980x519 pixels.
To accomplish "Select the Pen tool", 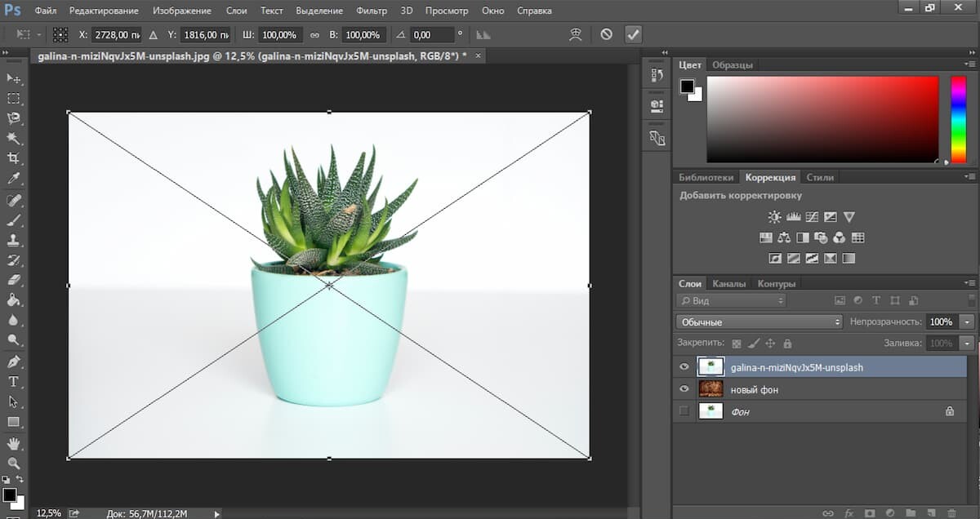I will pyautogui.click(x=14, y=362).
